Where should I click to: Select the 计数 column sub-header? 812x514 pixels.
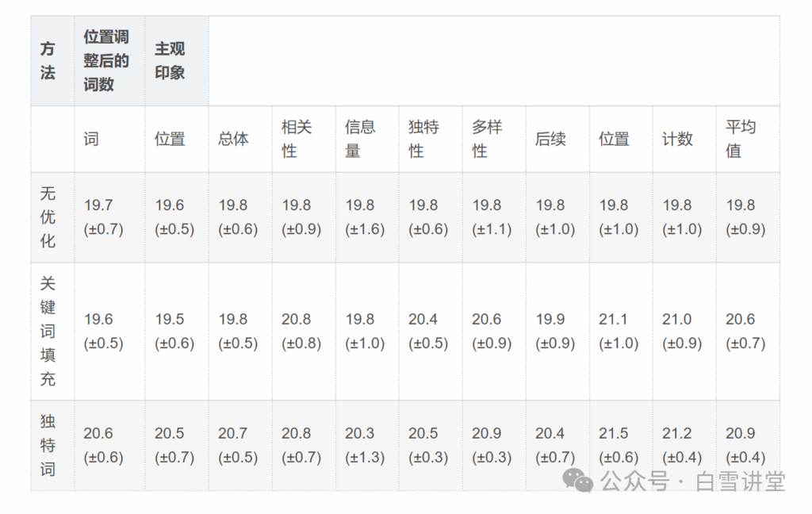pos(677,139)
